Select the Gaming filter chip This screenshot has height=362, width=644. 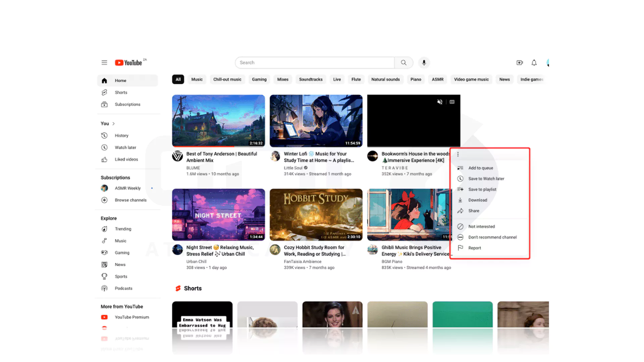[x=259, y=79]
